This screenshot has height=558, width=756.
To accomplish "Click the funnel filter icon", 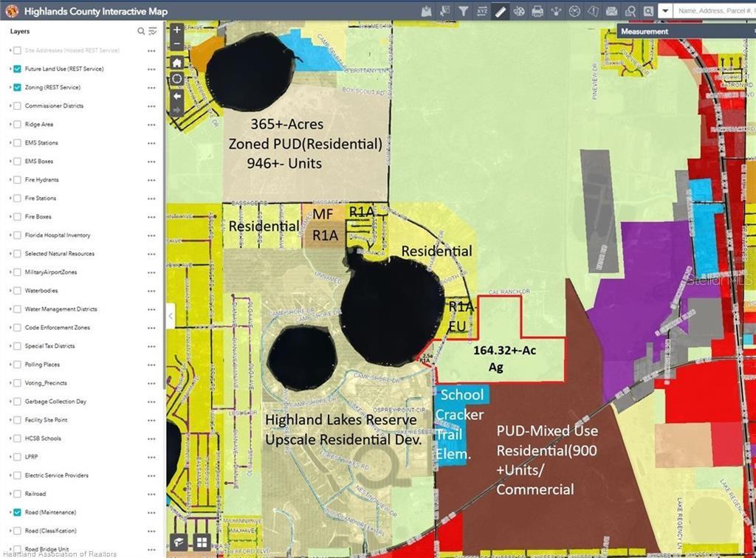I will [463, 11].
